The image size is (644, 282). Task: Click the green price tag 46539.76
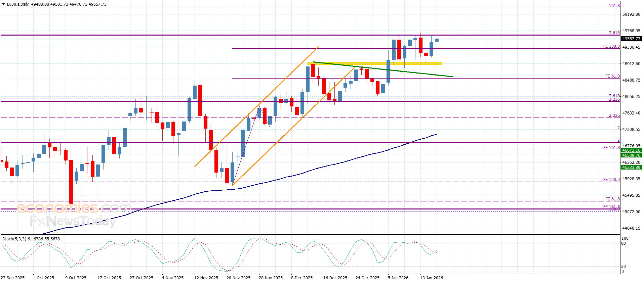(631, 155)
